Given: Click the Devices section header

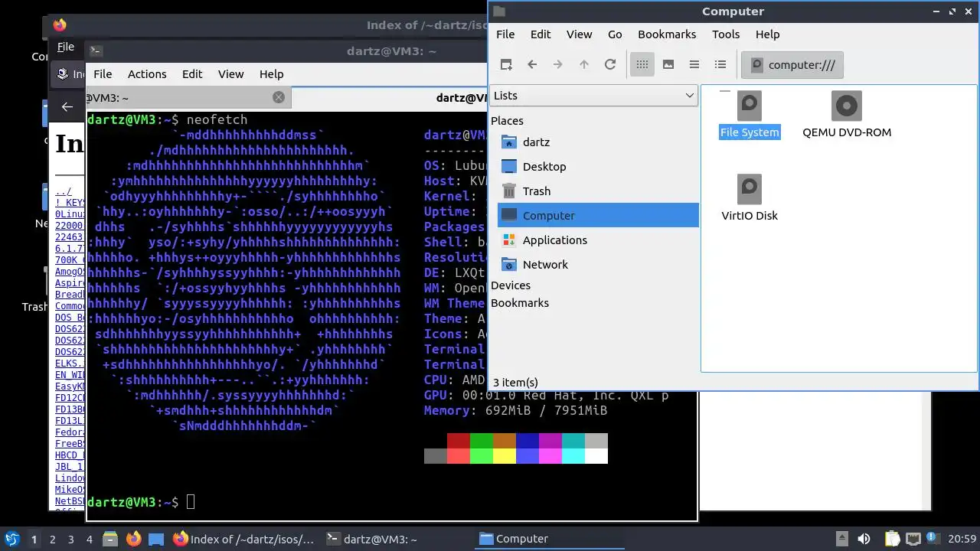Looking at the screenshot, I should pos(511,285).
